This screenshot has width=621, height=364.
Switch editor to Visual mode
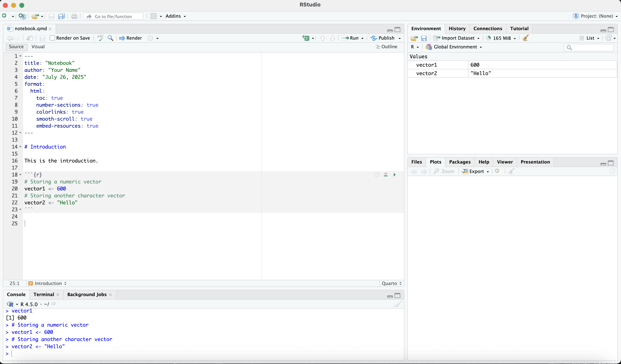(x=38, y=47)
